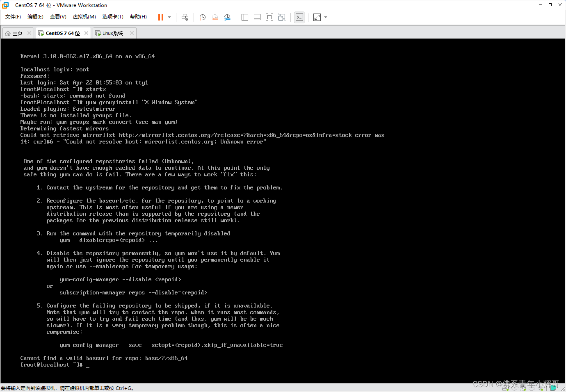Click 'Cannot find a valid baseurl' error line
The image size is (566, 392).
pyautogui.click(x=104, y=358)
